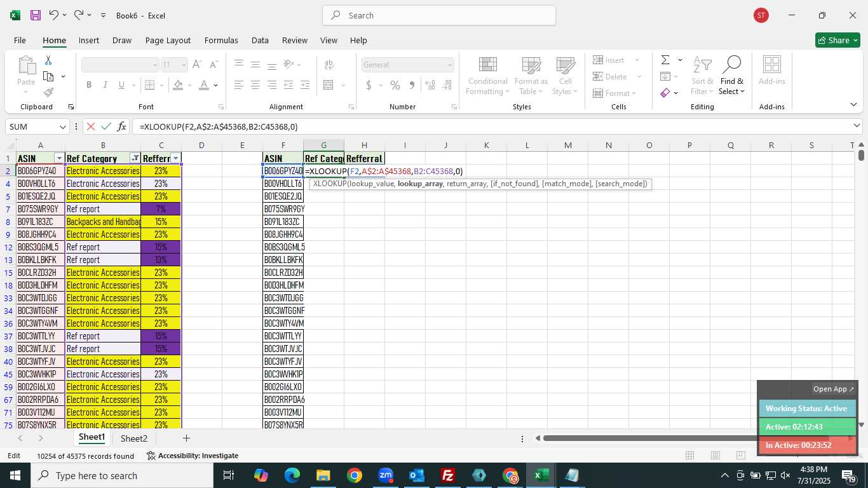The image size is (868, 488).
Task: Open the Font Color picker arrow
Action: [x=216, y=85]
